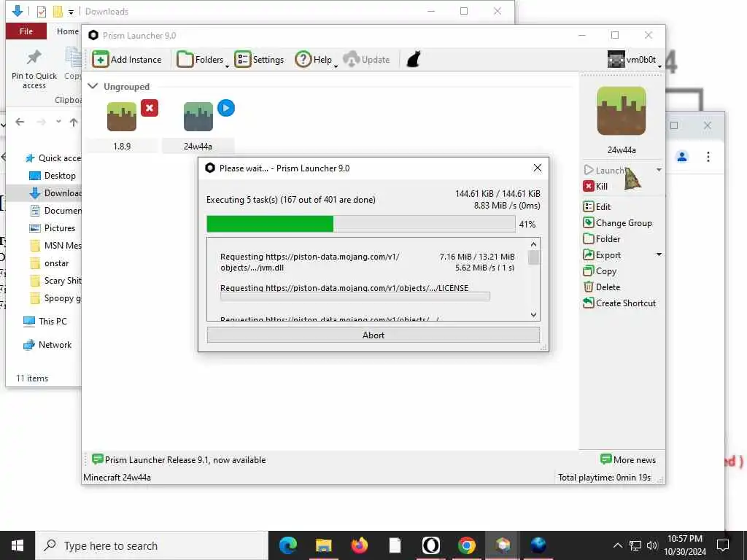
Task: Abort the download tasks
Action: 373,335
